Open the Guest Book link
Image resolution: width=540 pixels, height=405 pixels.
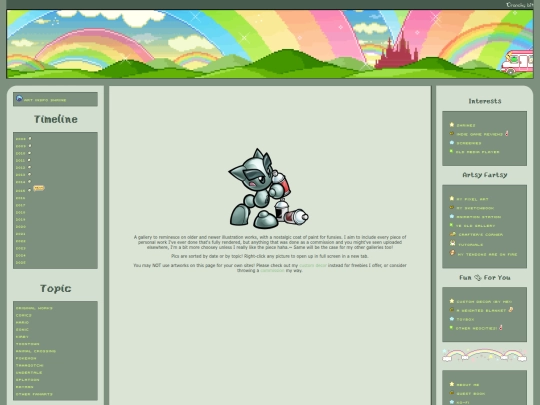[x=470, y=394]
